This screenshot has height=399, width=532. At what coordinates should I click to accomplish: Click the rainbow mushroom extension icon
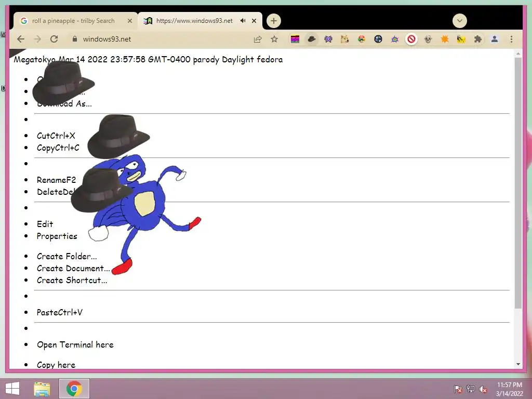pyautogui.click(x=362, y=39)
